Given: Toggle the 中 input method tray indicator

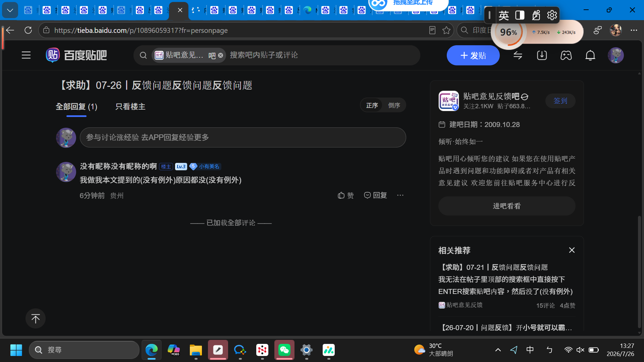Looking at the screenshot, I should pyautogui.click(x=530, y=350).
